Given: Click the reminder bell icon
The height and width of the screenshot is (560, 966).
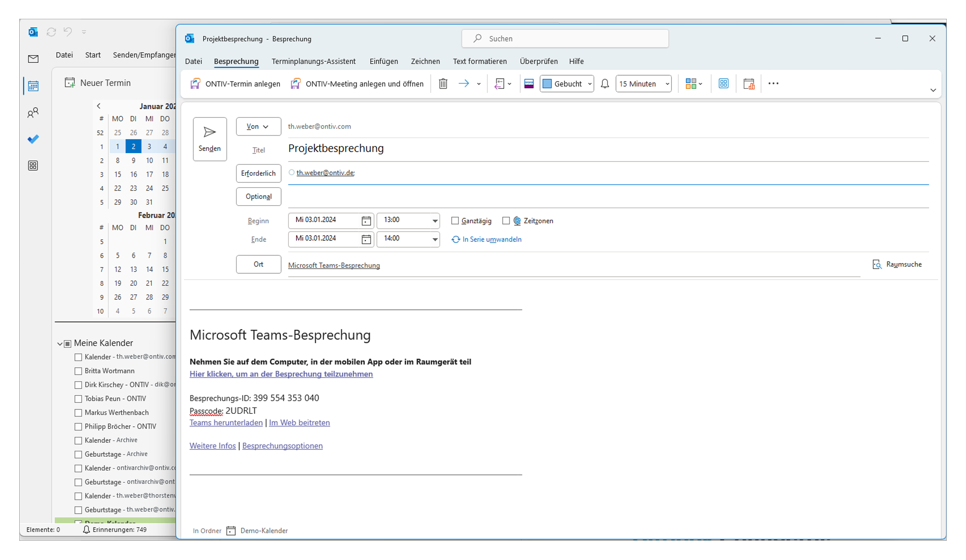Looking at the screenshot, I should point(605,84).
